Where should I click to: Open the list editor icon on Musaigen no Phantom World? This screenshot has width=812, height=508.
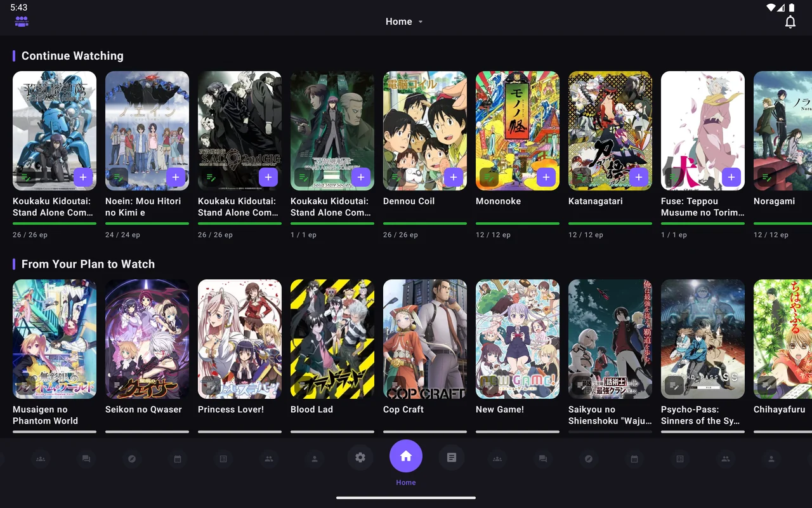(25, 385)
